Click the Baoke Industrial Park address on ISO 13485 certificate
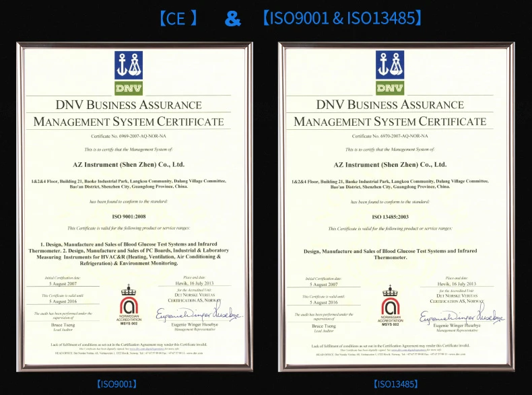Image resolution: width=532 pixels, height=395 pixels. click(x=390, y=184)
